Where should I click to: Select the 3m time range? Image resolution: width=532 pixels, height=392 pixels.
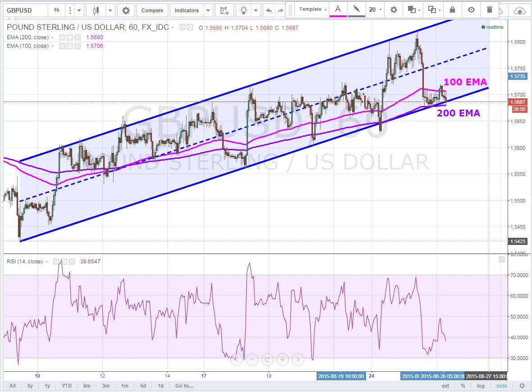[106, 386]
